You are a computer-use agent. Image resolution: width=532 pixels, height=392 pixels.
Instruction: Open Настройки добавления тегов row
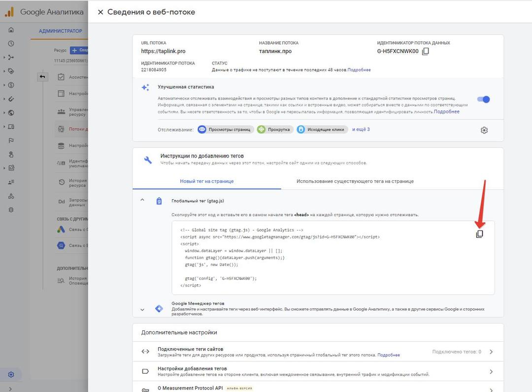[x=318, y=371]
